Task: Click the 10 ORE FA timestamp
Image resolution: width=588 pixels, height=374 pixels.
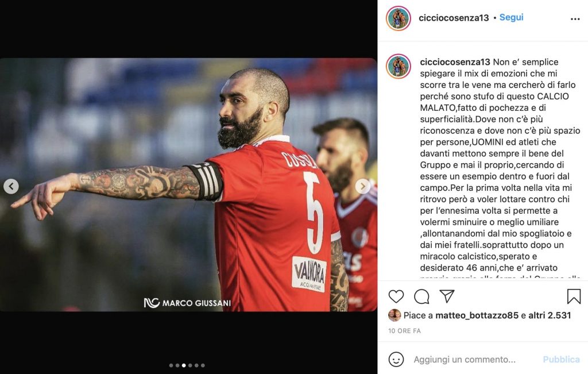Action: (404, 331)
